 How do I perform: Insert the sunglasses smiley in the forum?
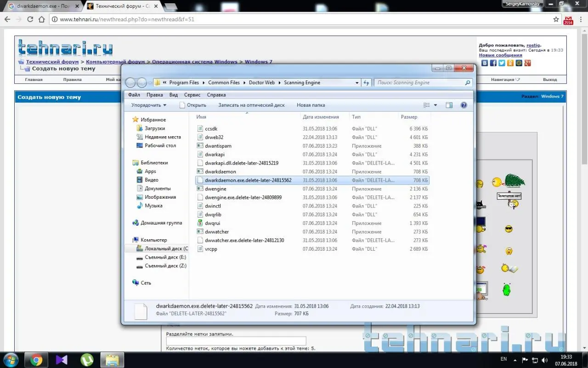509,229
